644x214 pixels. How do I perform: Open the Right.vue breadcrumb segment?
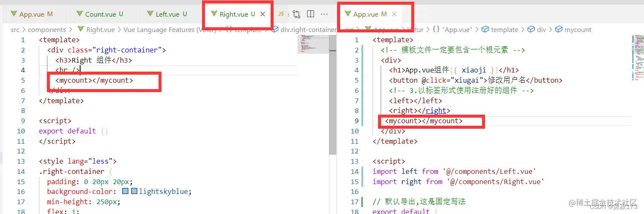tap(100, 30)
